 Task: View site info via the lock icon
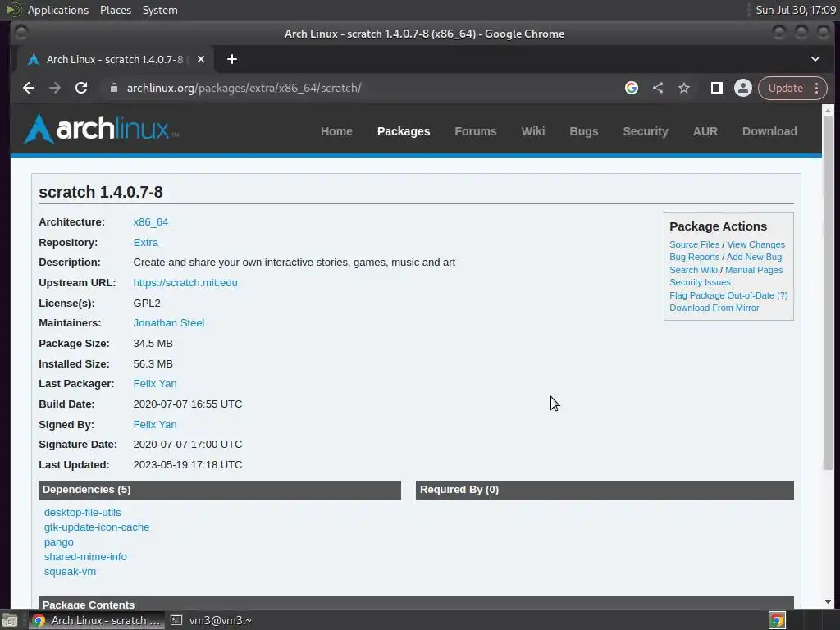coord(113,88)
